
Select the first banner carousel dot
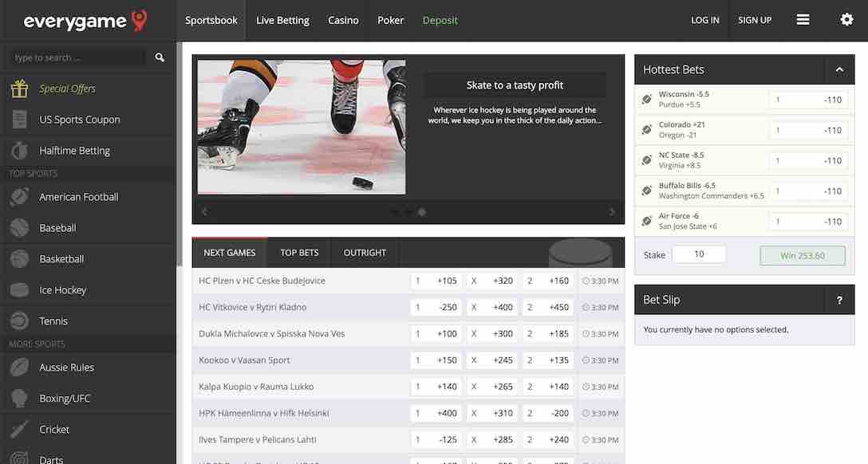tap(395, 212)
